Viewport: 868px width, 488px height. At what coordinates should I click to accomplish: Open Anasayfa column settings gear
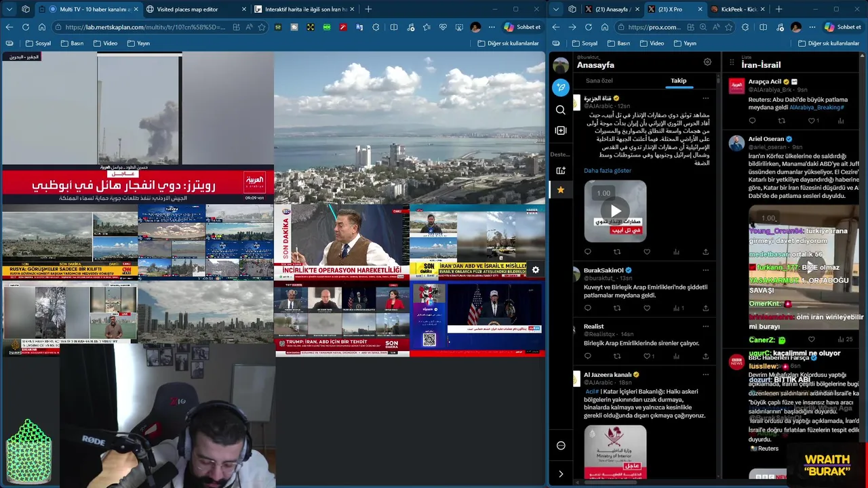tap(707, 62)
